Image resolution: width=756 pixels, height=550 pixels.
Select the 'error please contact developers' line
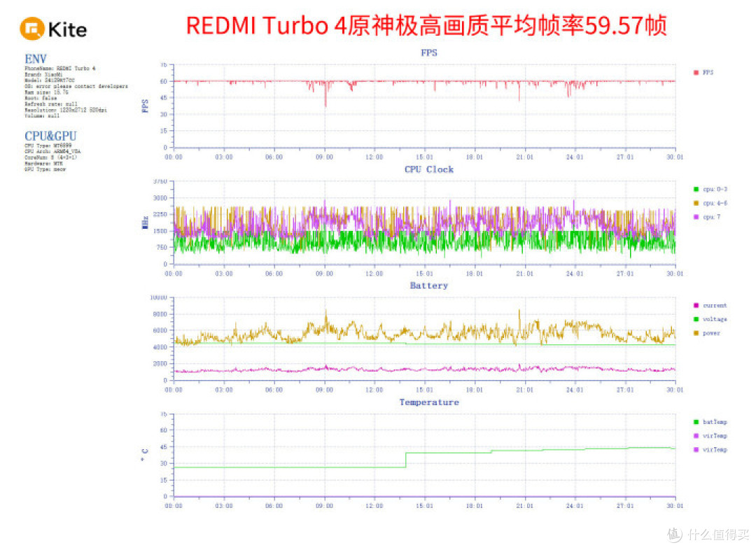point(76,86)
